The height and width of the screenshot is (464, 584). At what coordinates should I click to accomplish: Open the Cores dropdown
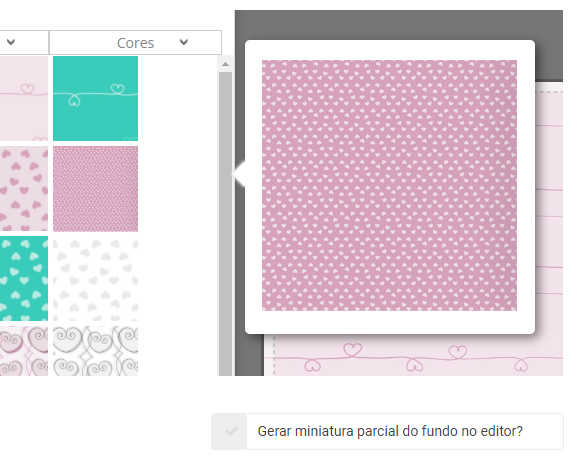(135, 42)
